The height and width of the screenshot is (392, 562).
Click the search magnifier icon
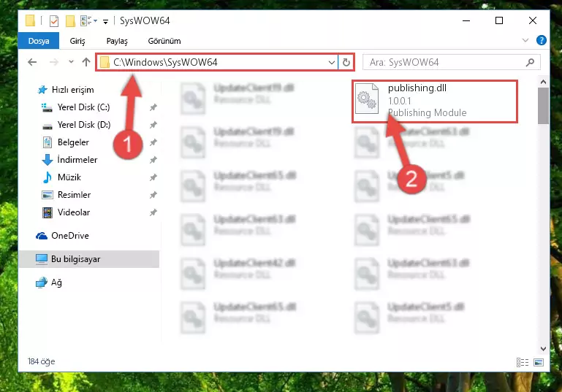[530, 62]
